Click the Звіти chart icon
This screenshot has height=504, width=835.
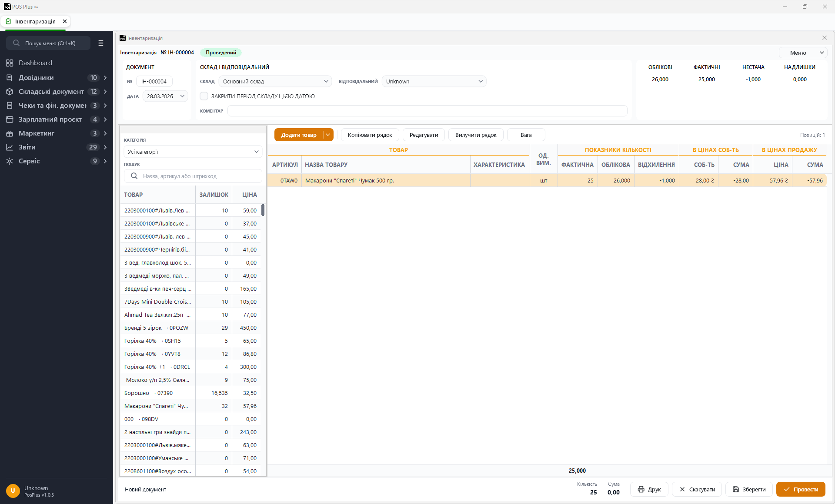click(x=10, y=147)
